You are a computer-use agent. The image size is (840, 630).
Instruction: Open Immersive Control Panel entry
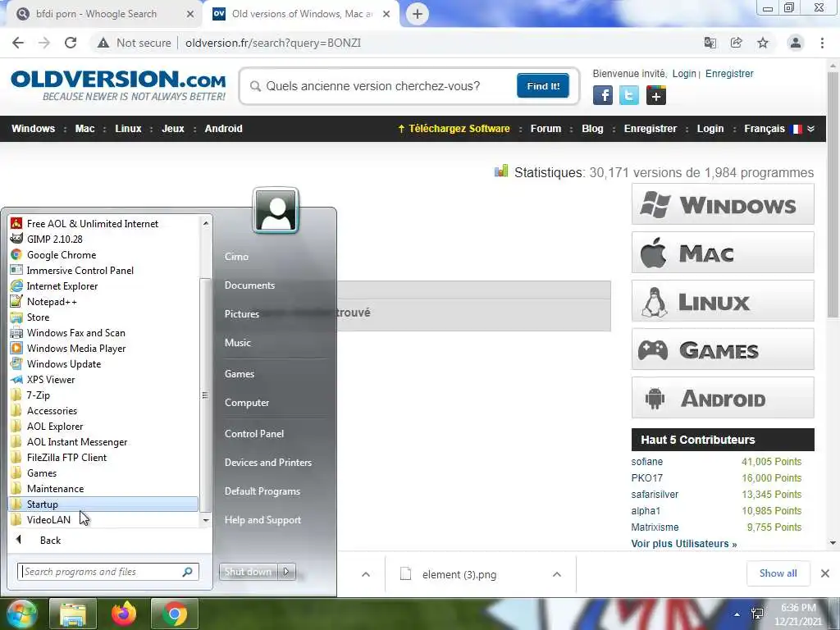[x=80, y=270]
